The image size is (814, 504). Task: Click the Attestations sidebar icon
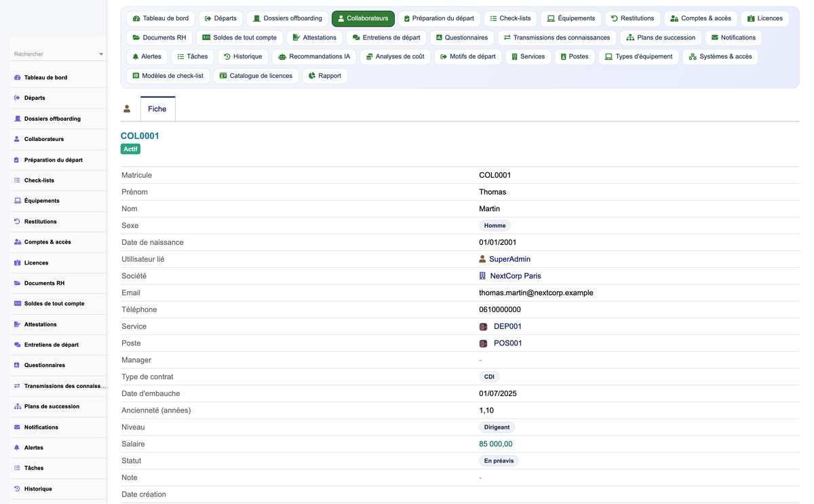click(17, 324)
